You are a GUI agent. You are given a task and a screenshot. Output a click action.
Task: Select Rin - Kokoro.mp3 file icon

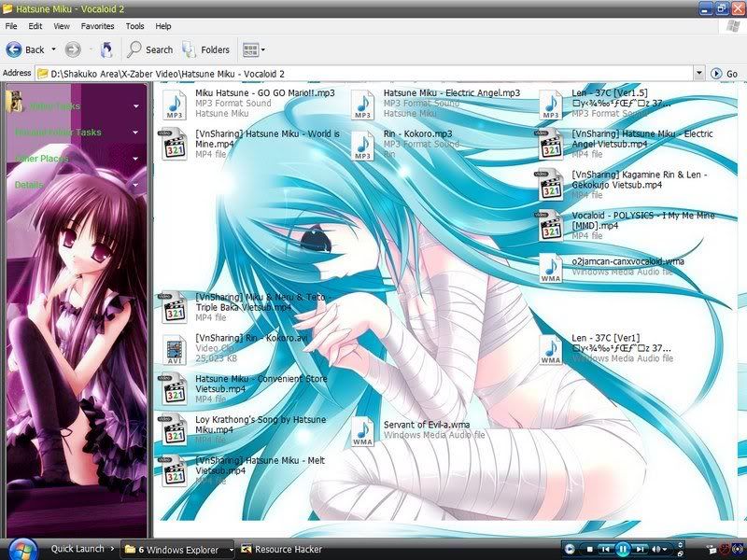pyautogui.click(x=362, y=146)
